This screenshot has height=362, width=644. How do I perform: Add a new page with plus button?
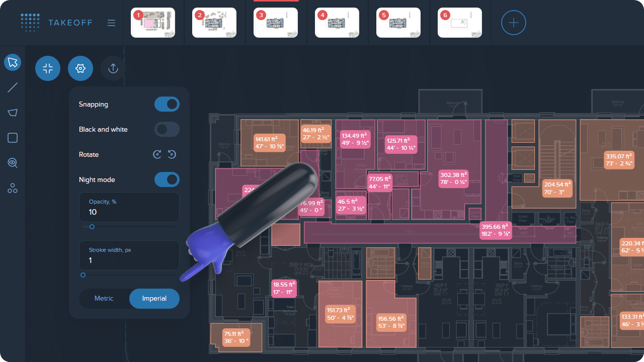click(514, 23)
